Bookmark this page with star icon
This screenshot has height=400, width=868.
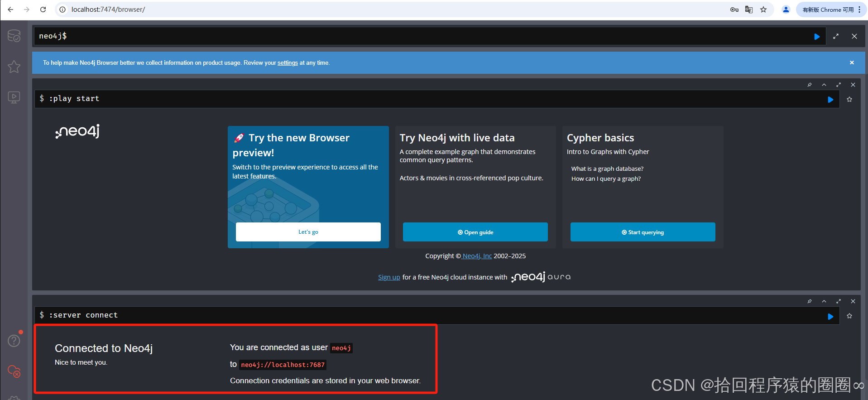(x=763, y=10)
